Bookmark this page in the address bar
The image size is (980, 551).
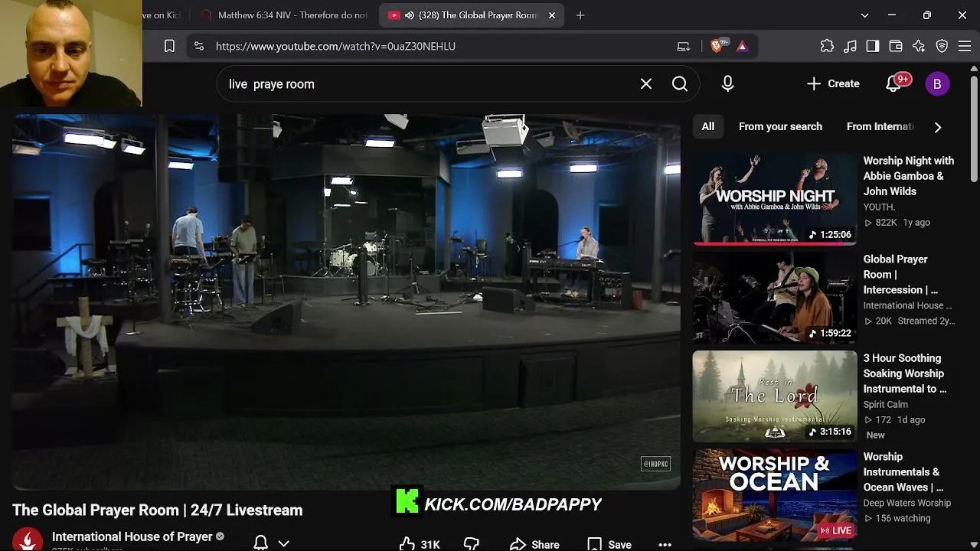point(170,46)
